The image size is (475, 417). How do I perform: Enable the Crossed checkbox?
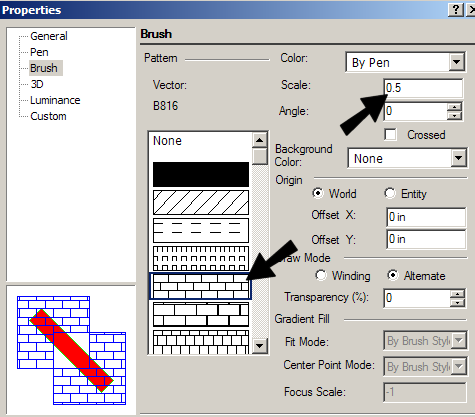[390, 135]
